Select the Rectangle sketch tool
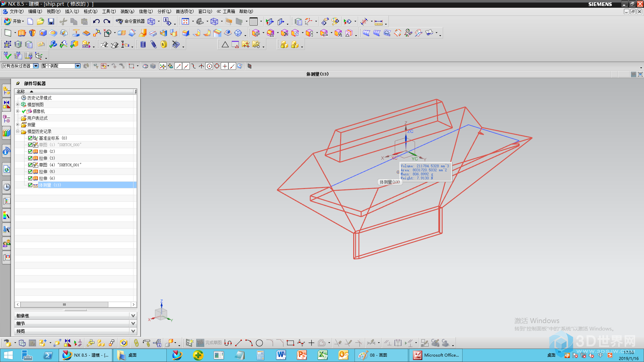This screenshot has height=362, width=644. click(x=290, y=343)
